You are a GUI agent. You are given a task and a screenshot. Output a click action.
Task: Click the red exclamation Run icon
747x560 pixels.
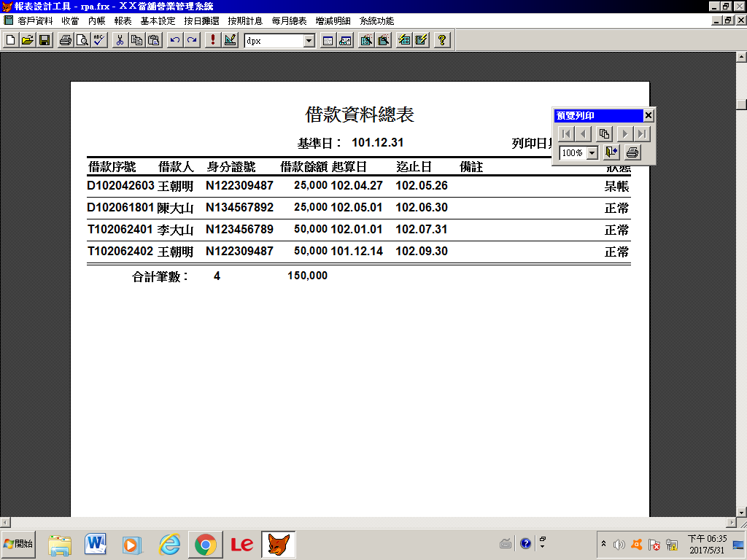point(213,40)
